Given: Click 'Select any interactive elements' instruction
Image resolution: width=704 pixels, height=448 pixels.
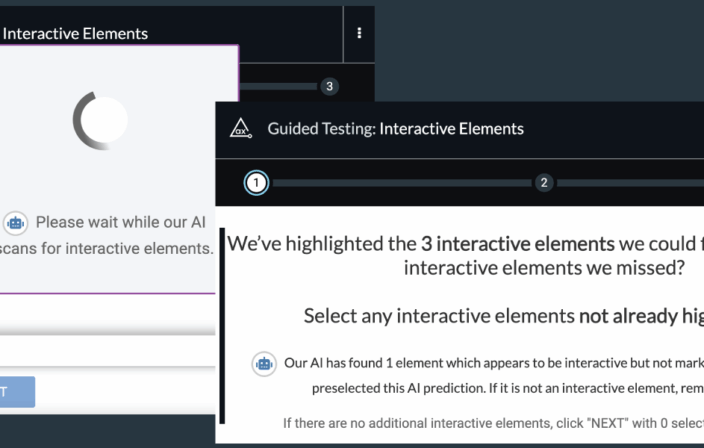Looking at the screenshot, I should 504,316.
